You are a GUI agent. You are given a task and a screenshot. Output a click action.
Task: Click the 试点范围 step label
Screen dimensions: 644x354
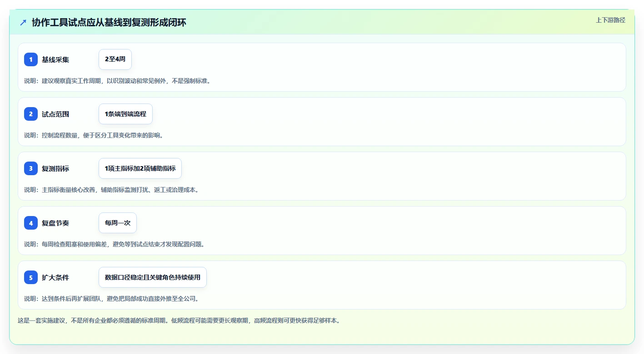[55, 114]
